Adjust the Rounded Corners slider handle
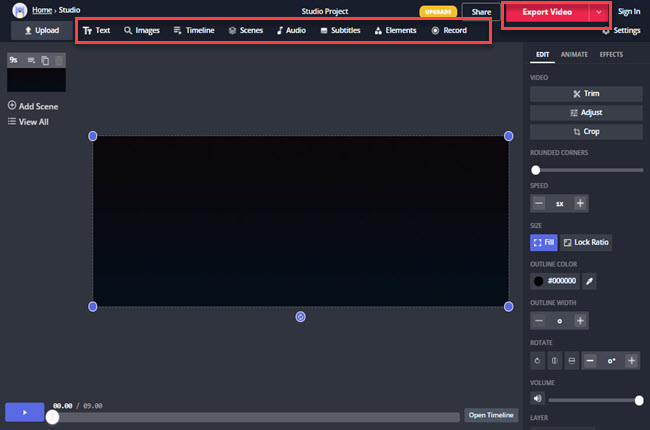 (x=536, y=170)
